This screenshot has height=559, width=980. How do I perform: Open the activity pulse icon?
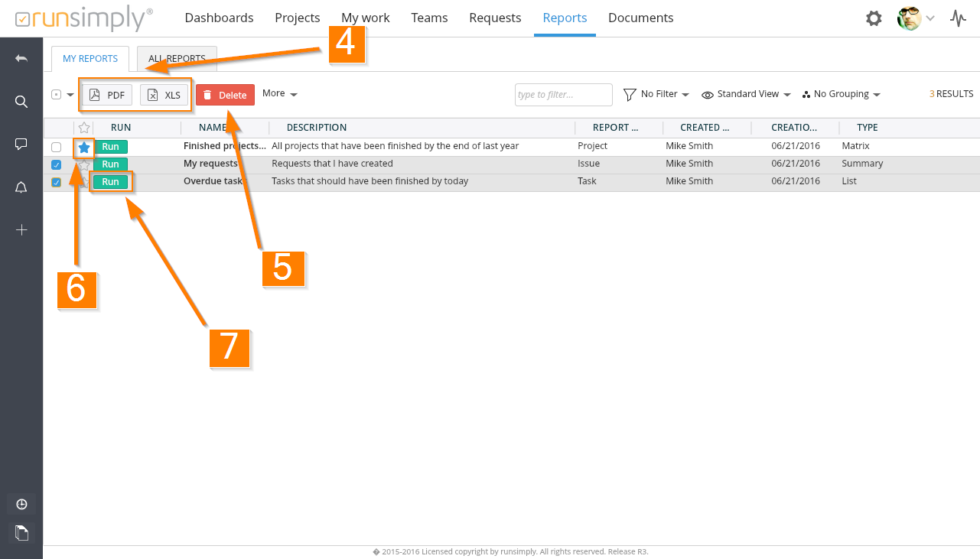coord(958,18)
